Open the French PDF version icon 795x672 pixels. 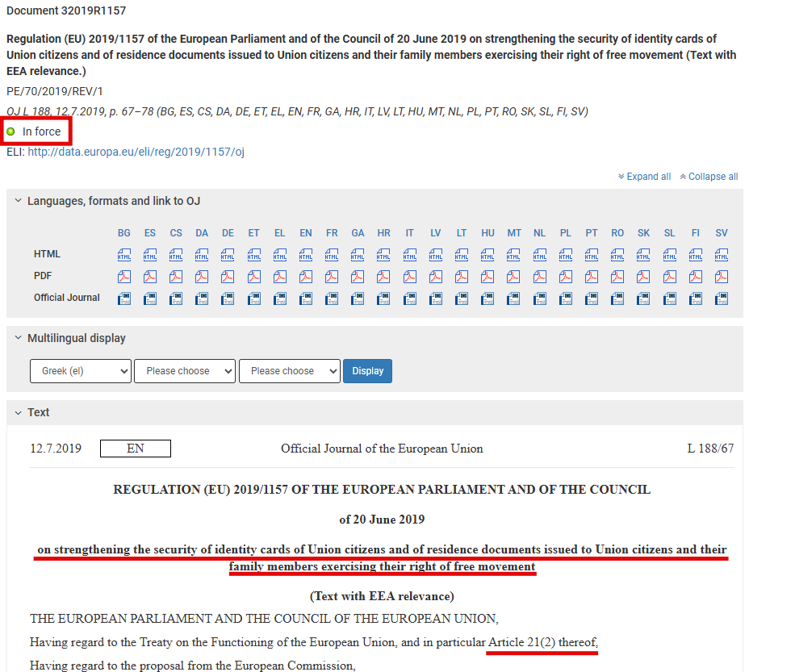click(x=332, y=277)
